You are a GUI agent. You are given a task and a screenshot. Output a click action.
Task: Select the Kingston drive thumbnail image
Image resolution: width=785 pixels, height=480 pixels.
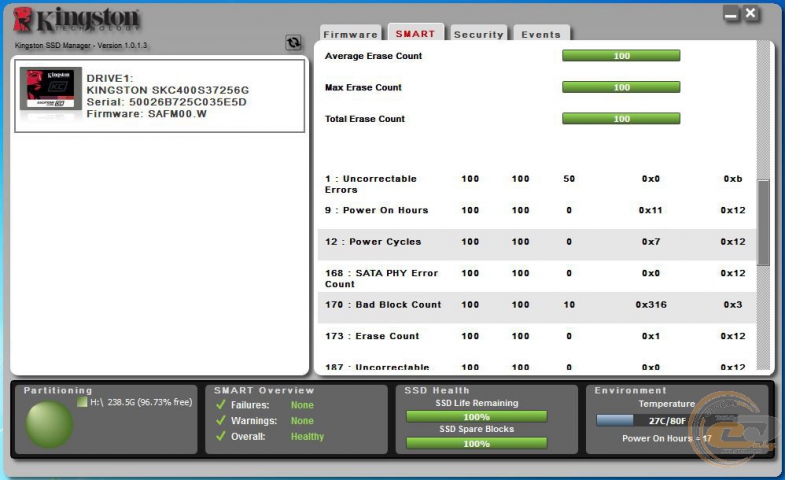[x=51, y=89]
